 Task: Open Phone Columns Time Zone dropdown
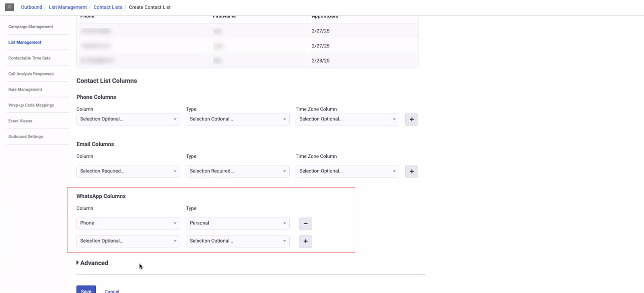[x=347, y=119]
